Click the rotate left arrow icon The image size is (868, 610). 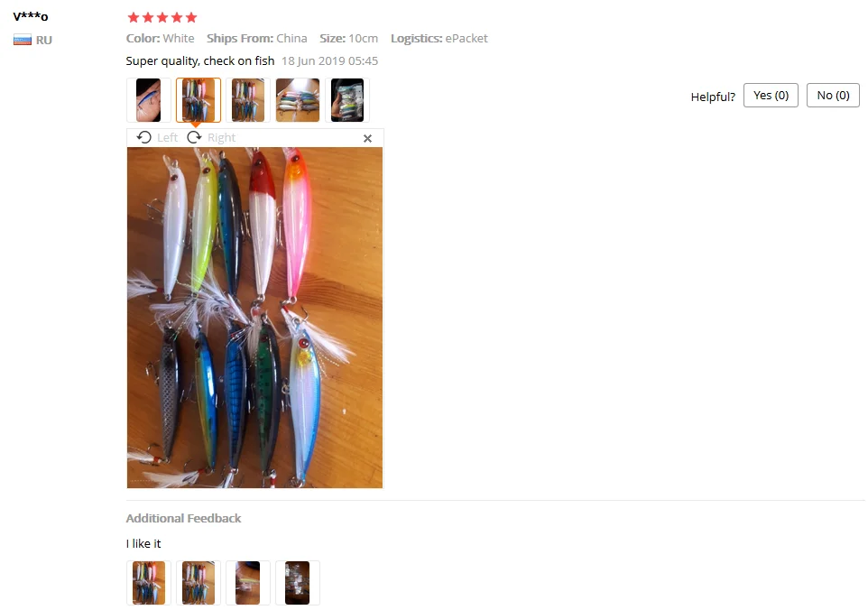tap(144, 137)
